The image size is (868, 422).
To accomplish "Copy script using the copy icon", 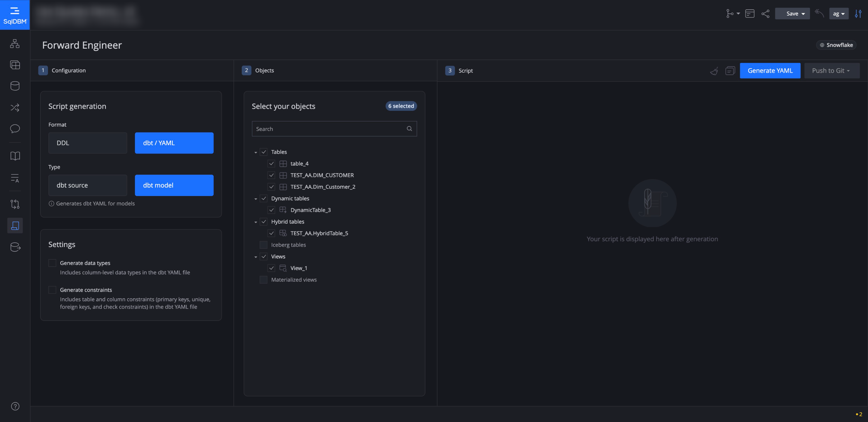I will tap(730, 71).
